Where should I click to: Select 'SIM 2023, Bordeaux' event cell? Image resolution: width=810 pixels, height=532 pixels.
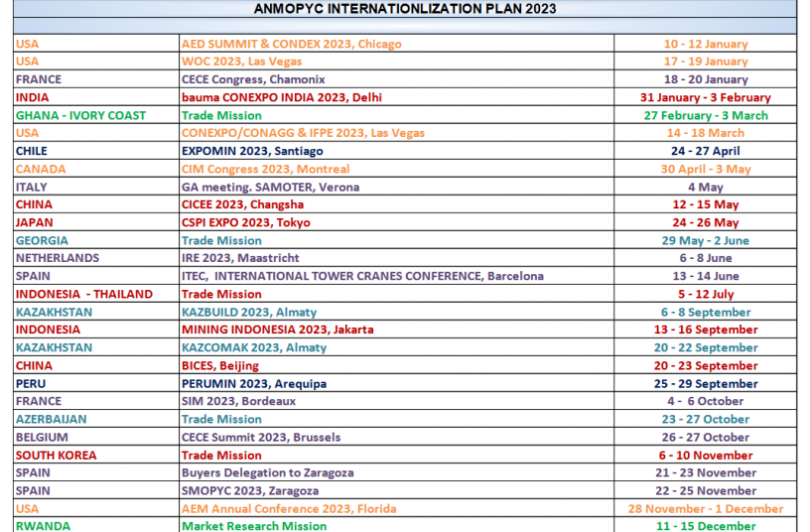point(397,401)
